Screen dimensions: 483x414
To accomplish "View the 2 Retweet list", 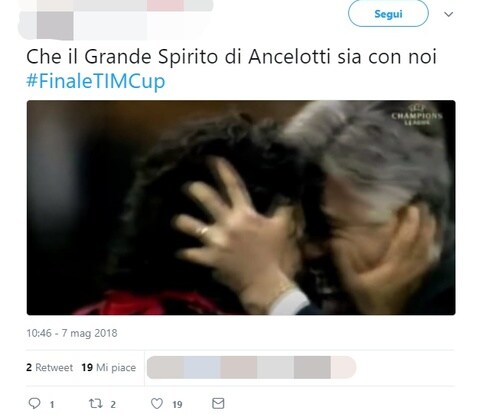I will pos(49,367).
